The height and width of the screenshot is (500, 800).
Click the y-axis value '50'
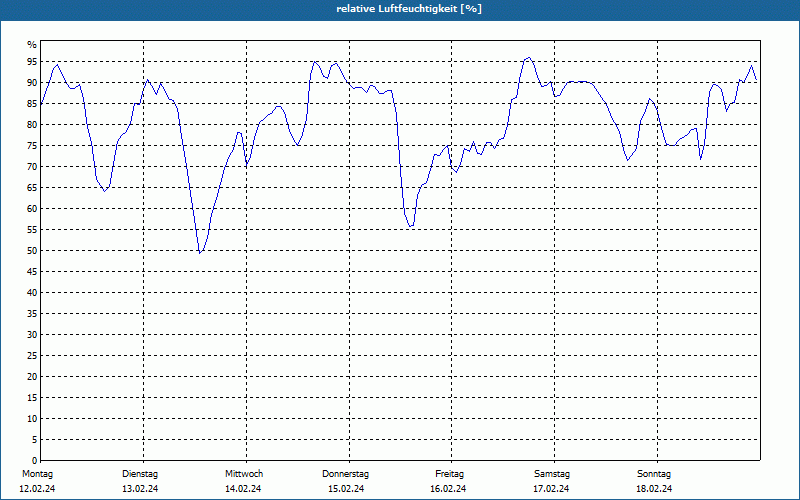32,251
